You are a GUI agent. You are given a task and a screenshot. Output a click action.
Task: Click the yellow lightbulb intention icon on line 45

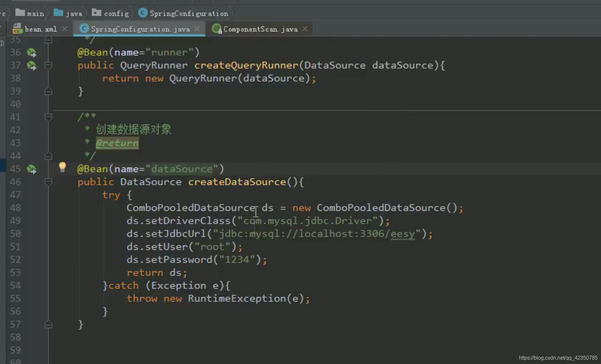(x=62, y=167)
